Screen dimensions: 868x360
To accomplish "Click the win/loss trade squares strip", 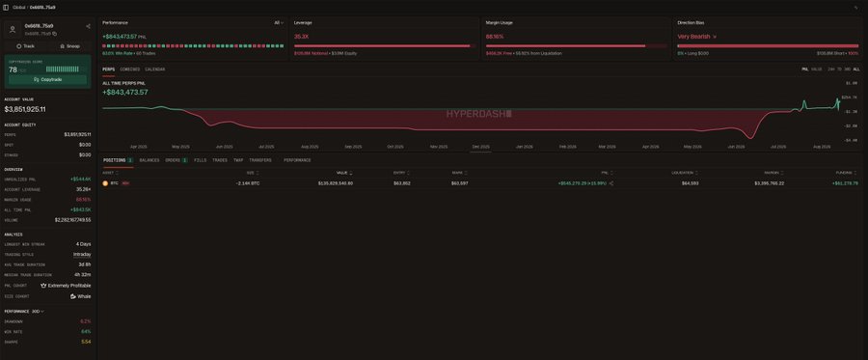I will [193, 46].
